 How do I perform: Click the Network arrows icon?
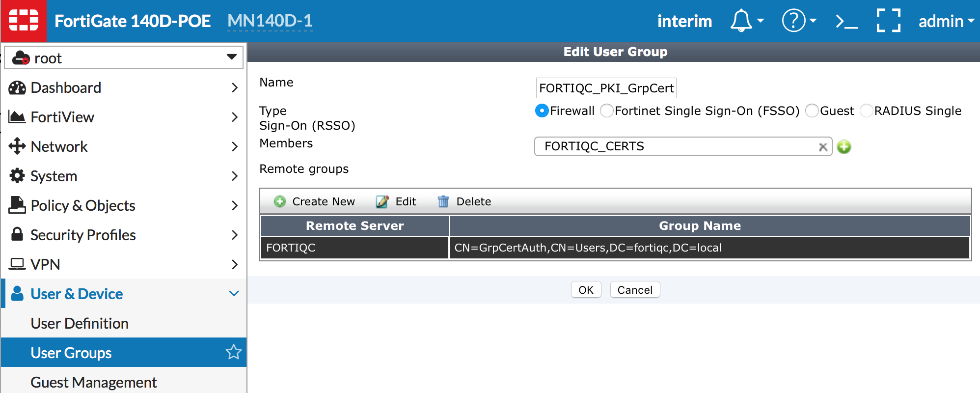pyautogui.click(x=17, y=146)
